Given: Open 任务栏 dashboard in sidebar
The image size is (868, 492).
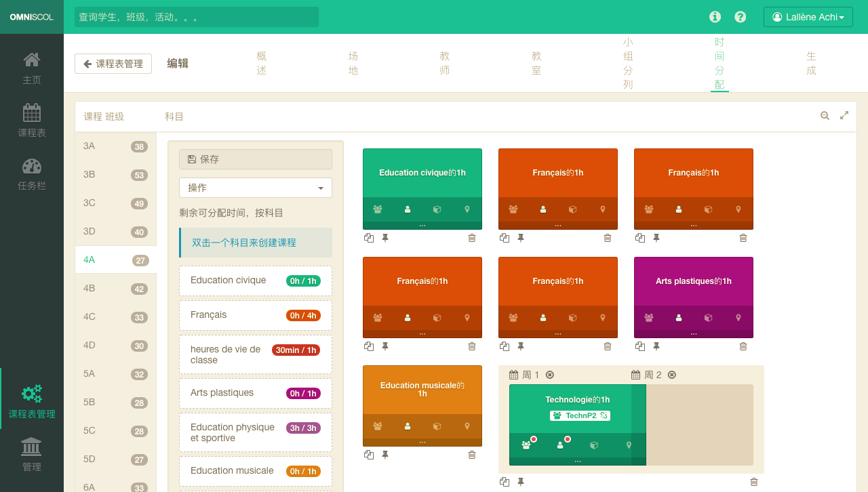Looking at the screenshot, I should [32, 174].
